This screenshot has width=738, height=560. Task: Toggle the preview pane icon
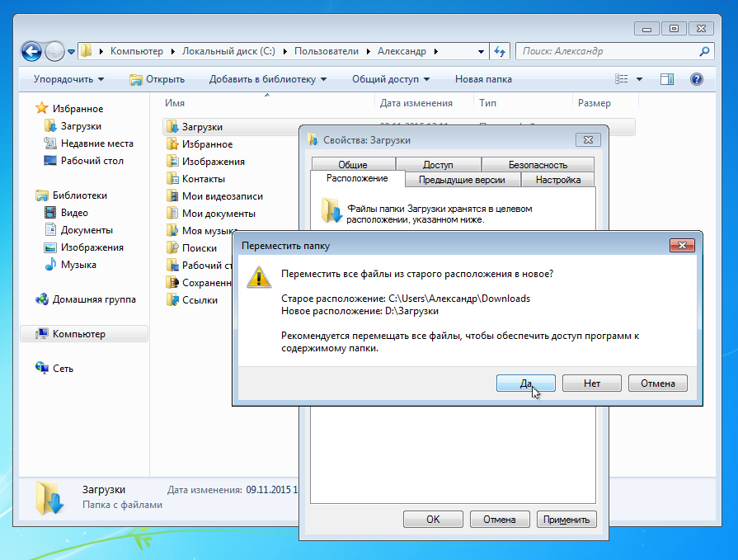667,79
